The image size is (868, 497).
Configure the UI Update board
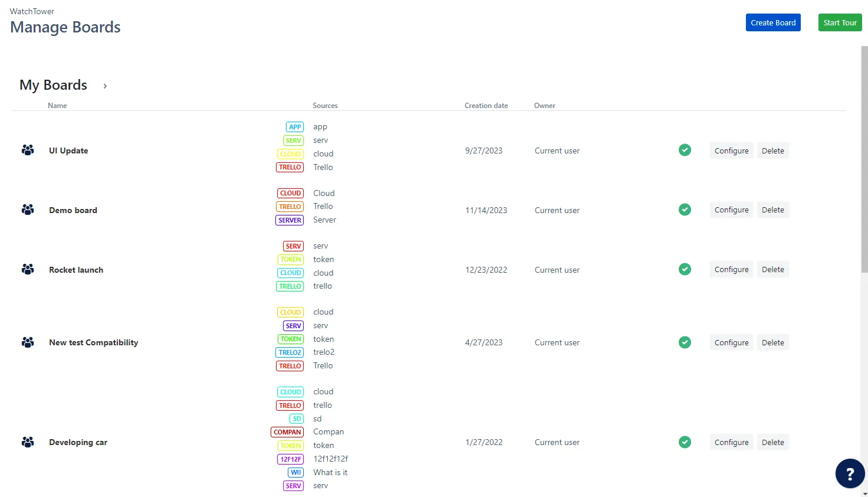(x=731, y=151)
